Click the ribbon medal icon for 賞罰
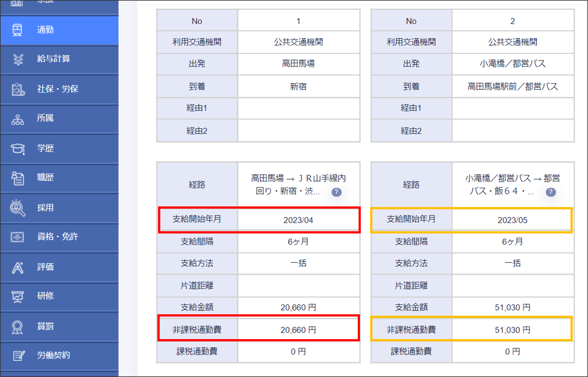Screen dimensions: 588x377 click(x=17, y=327)
